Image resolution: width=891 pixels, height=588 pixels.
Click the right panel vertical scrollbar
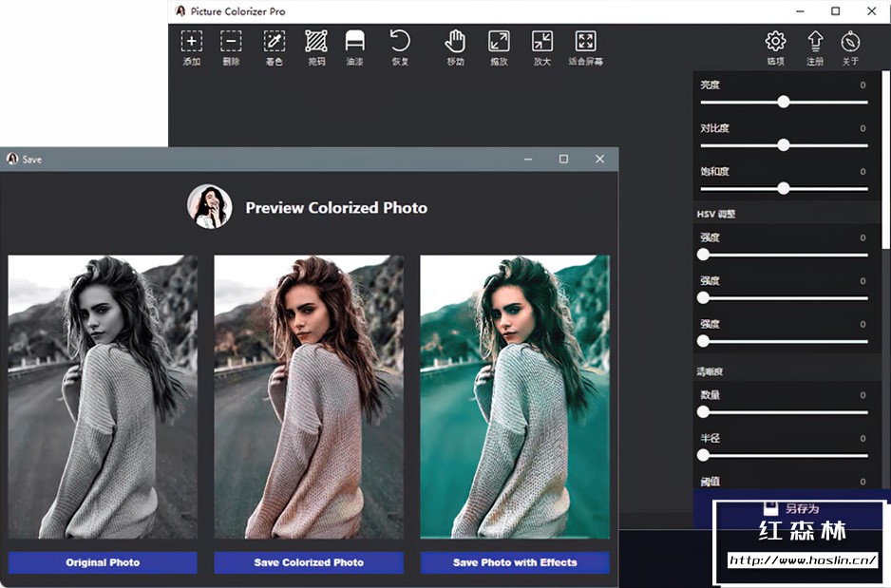(885, 159)
